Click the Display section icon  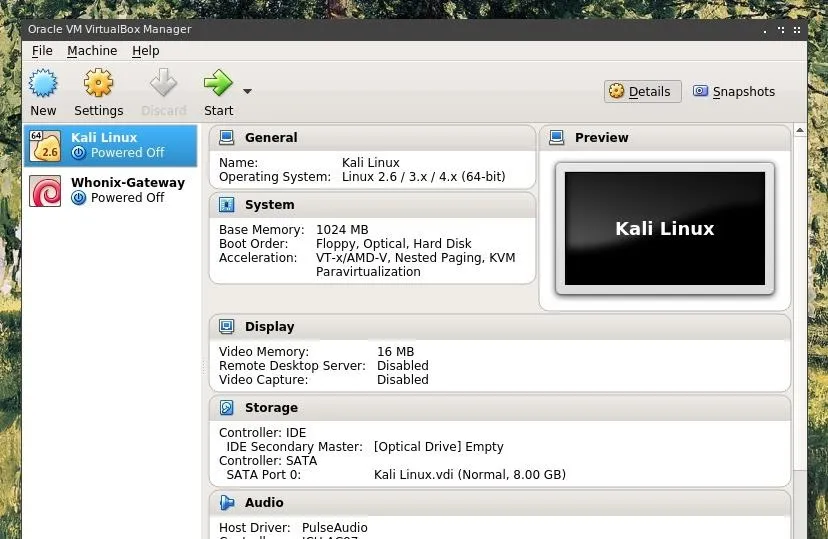pyautogui.click(x=227, y=326)
